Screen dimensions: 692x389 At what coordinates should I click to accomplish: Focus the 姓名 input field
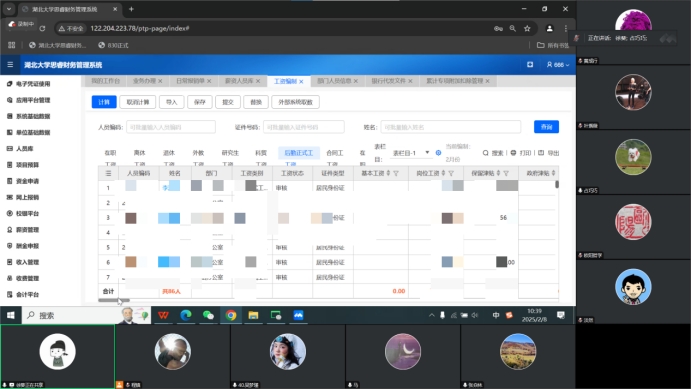click(x=451, y=127)
